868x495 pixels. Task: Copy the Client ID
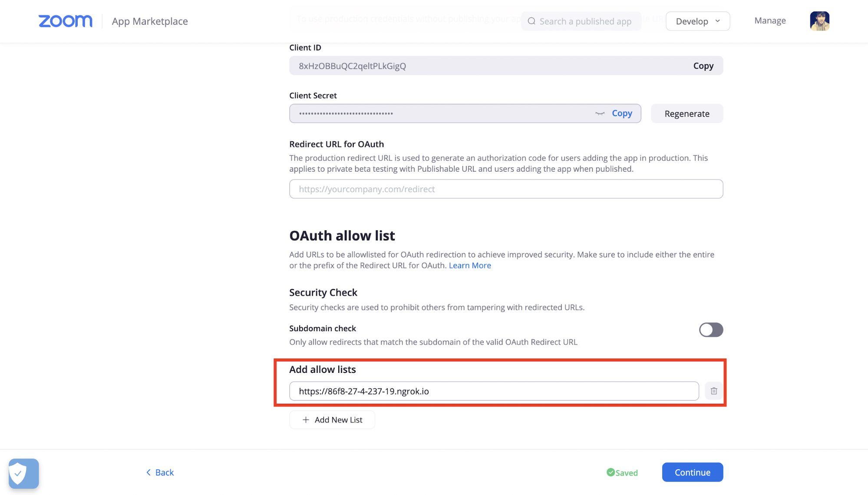click(703, 66)
